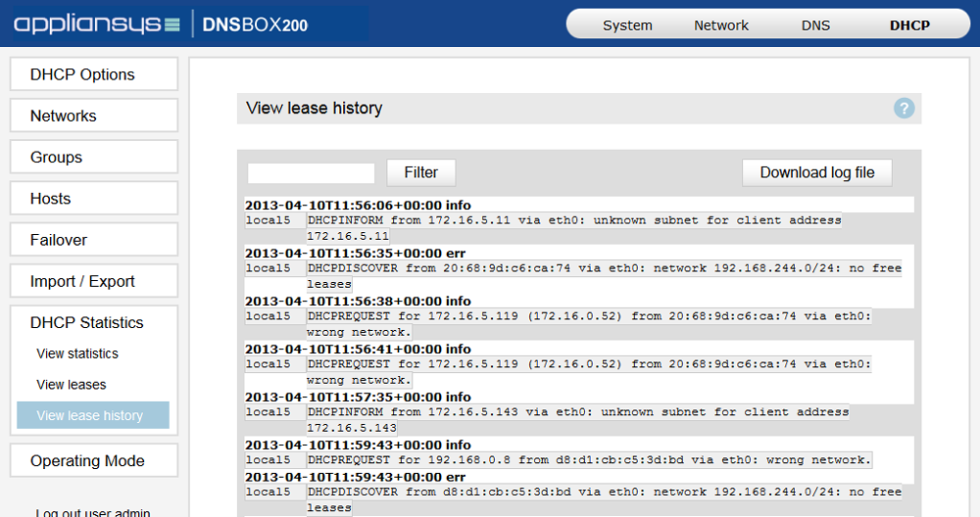
Task: Log out user admin
Action: pos(92,512)
